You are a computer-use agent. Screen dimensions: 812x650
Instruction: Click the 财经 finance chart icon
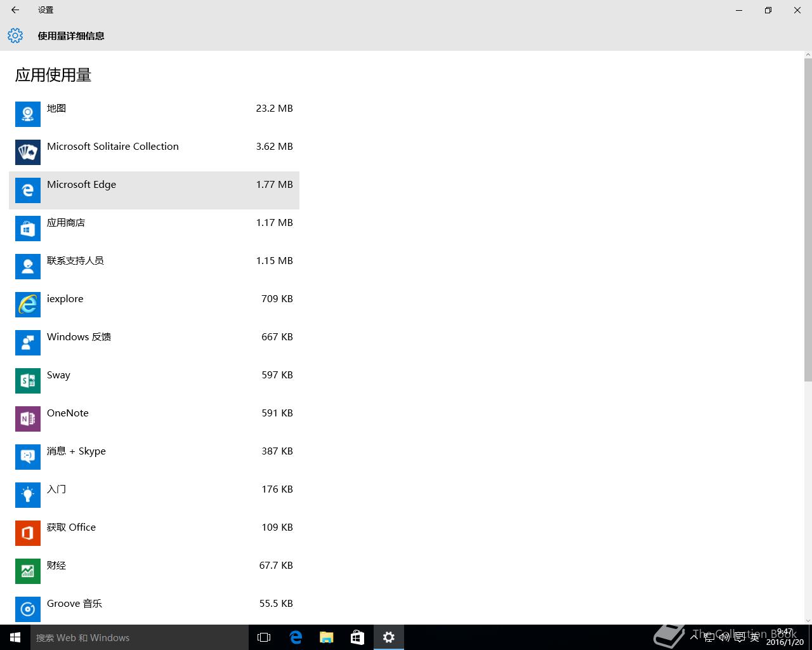coord(28,571)
